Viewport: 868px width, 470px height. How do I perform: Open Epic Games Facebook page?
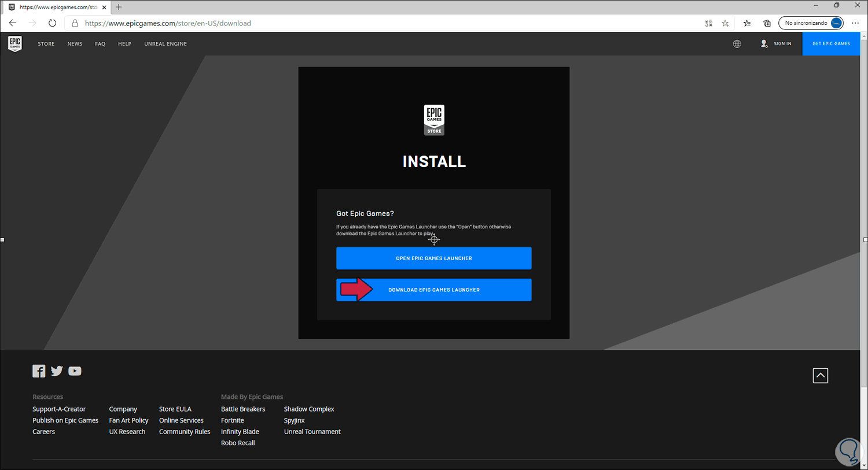pos(39,371)
